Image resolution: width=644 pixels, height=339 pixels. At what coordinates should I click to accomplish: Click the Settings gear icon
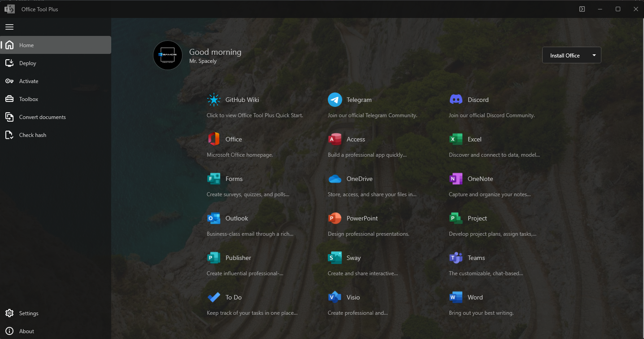(x=9, y=313)
